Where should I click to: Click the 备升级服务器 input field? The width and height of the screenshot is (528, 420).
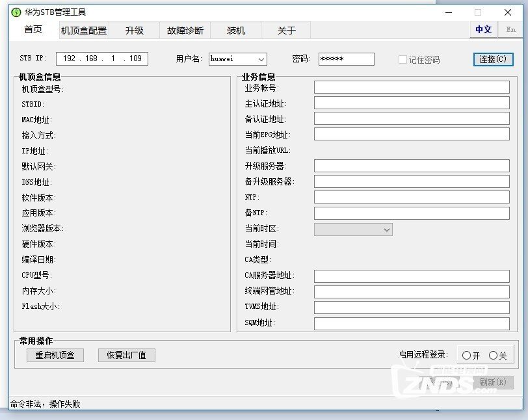(412, 181)
